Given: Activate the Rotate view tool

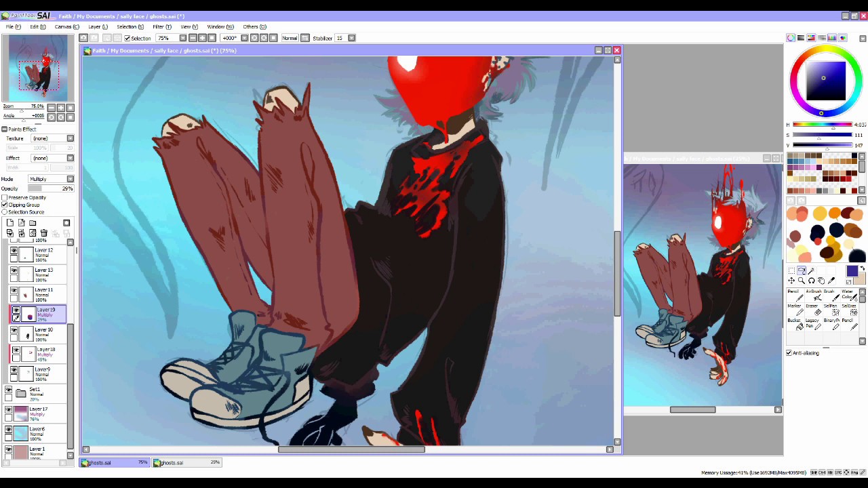Looking at the screenshot, I should tap(811, 281).
